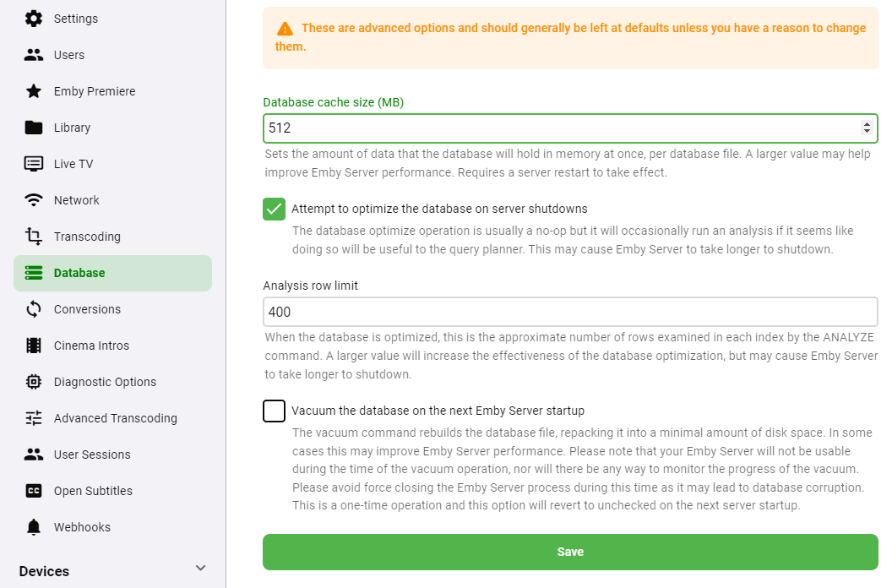Save the database settings
Image resolution: width=892 pixels, height=588 pixels.
click(x=570, y=552)
